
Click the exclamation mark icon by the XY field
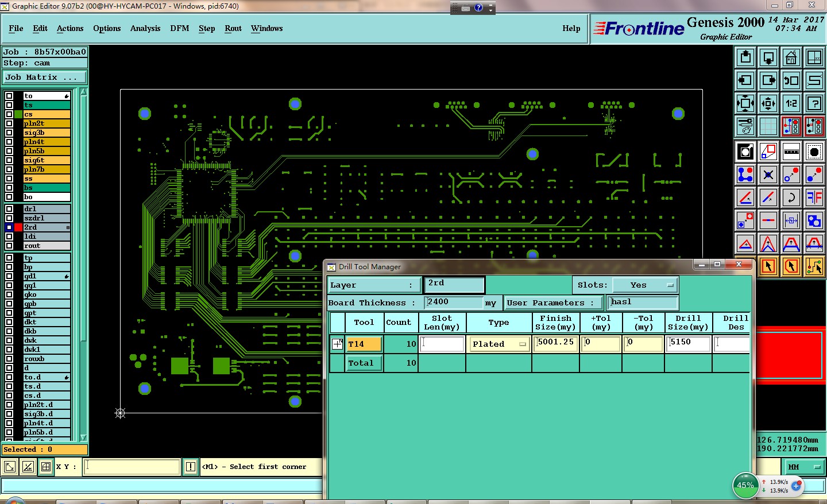click(x=191, y=467)
